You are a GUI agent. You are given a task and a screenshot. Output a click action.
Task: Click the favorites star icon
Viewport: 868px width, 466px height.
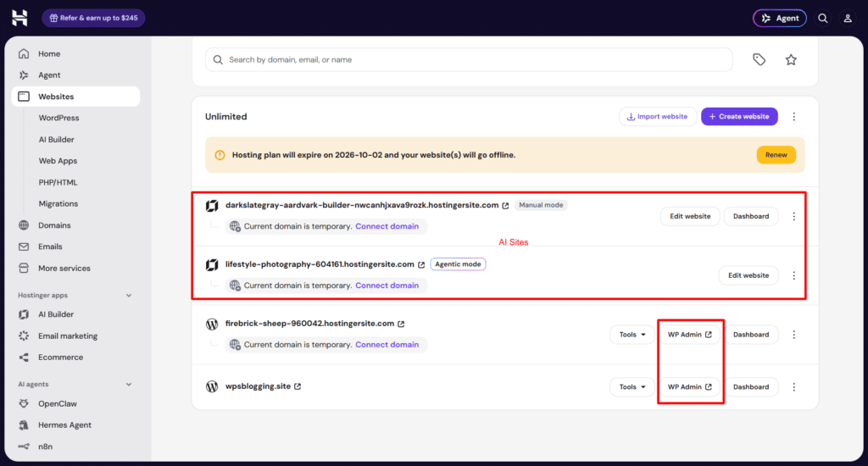[x=791, y=59]
